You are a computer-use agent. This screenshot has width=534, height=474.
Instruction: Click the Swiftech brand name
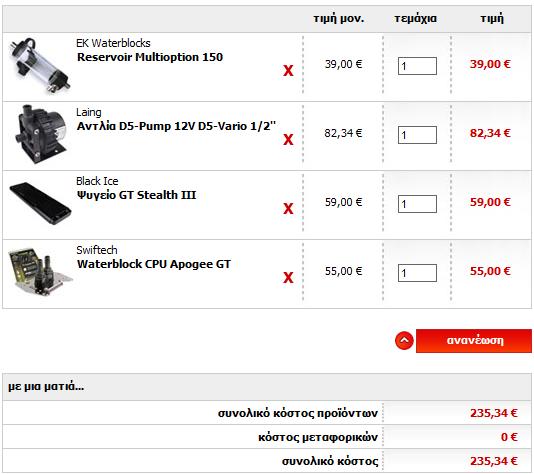pyautogui.click(x=97, y=250)
